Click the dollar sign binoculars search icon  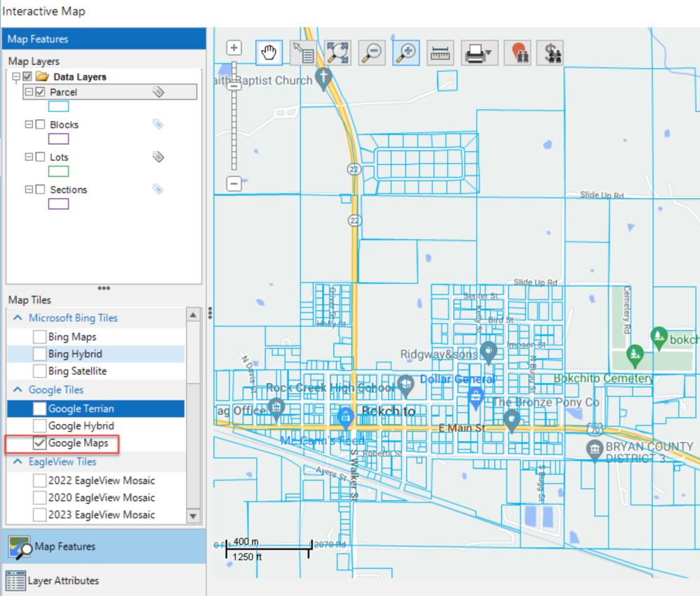[x=554, y=53]
